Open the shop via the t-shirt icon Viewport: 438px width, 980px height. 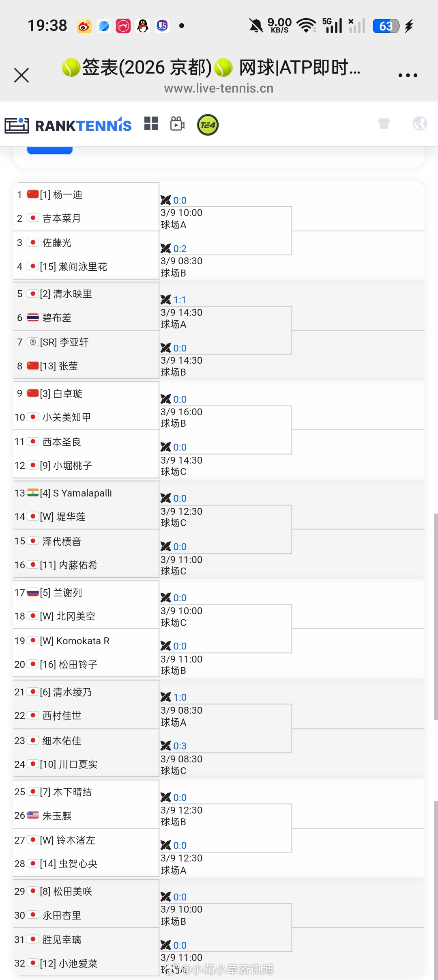coord(384,124)
